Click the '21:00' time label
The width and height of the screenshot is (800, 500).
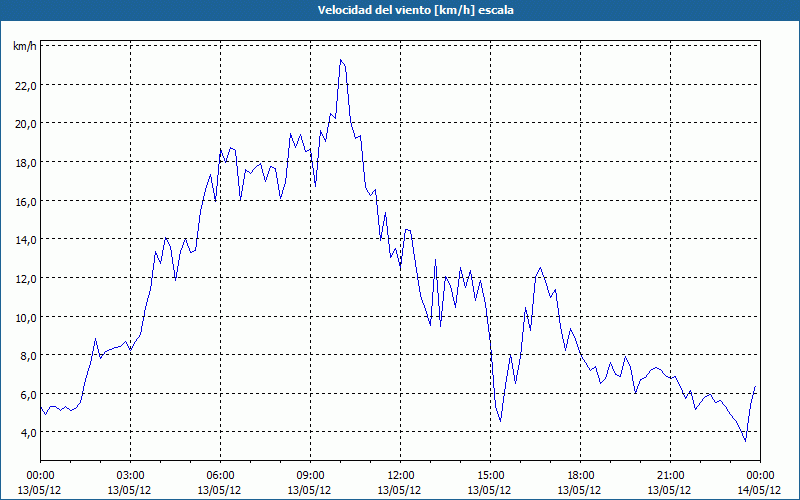[670, 476]
